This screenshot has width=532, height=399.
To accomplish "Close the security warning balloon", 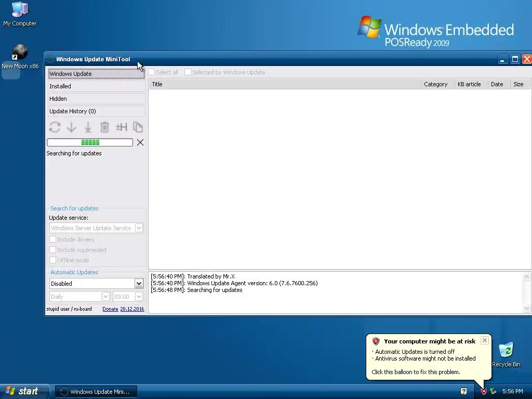I will [x=485, y=340].
